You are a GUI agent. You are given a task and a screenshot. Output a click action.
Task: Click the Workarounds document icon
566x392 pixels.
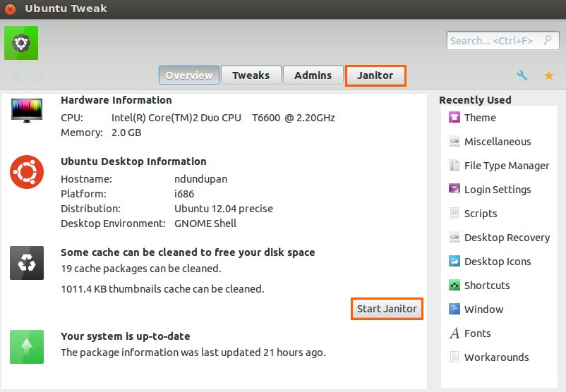click(454, 357)
